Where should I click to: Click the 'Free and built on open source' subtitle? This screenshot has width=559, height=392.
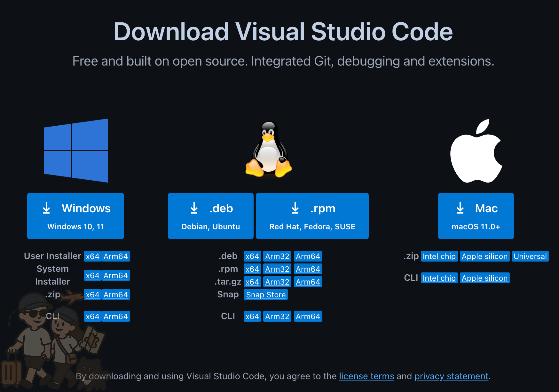pyautogui.click(x=283, y=61)
